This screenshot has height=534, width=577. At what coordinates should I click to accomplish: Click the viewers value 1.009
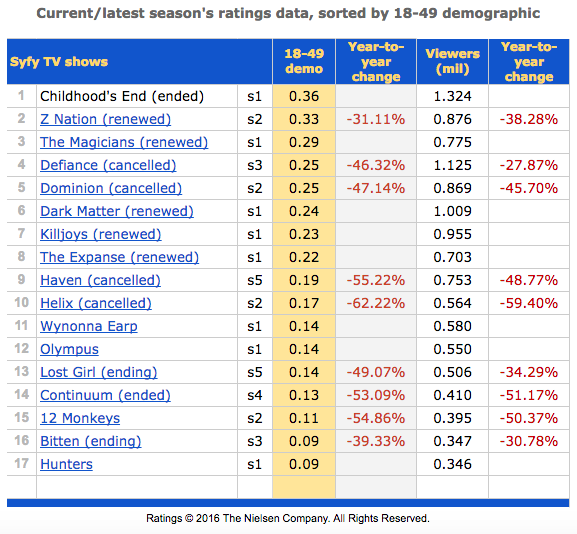click(x=453, y=211)
